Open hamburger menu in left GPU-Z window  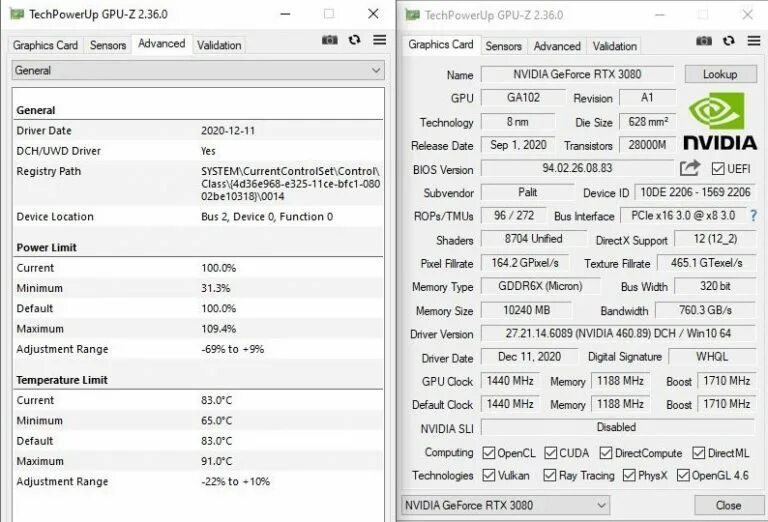[x=380, y=40]
